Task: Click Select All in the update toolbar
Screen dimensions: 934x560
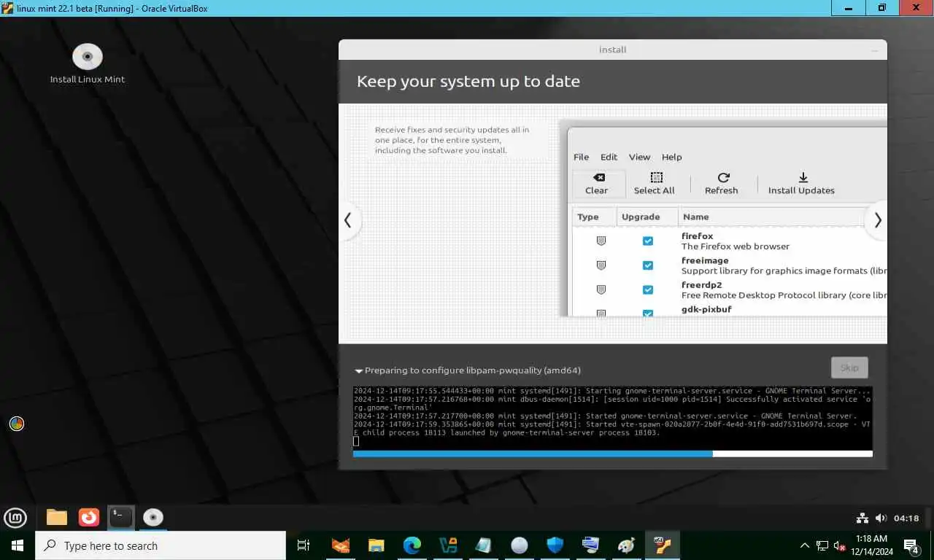Action: click(x=655, y=184)
